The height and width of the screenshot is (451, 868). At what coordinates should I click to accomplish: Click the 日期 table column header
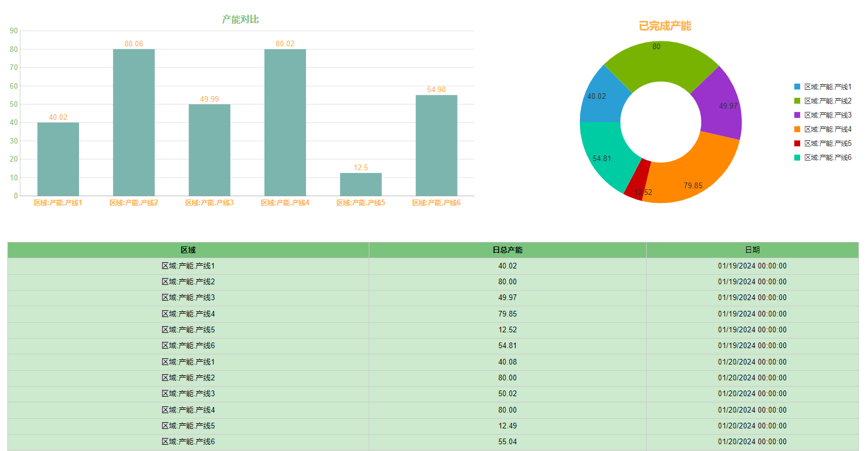click(x=752, y=250)
